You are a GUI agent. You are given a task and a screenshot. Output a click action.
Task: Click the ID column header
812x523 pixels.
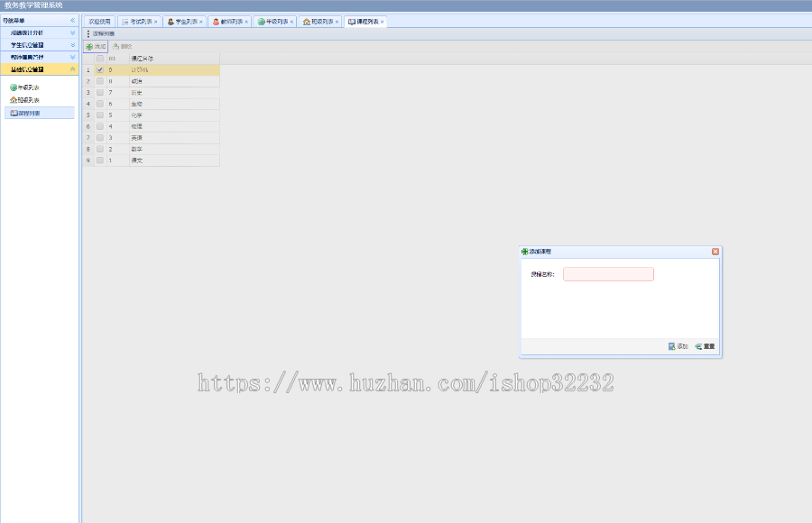(117, 59)
